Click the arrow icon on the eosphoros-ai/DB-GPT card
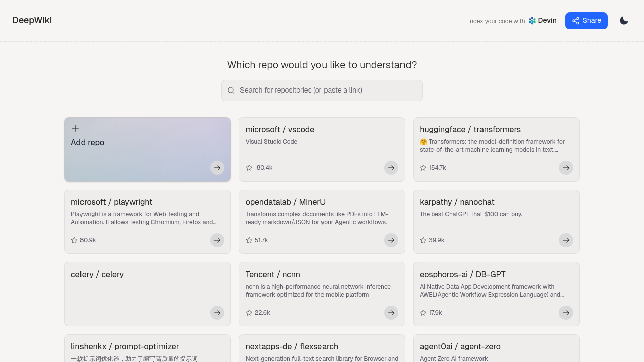 pos(566,313)
